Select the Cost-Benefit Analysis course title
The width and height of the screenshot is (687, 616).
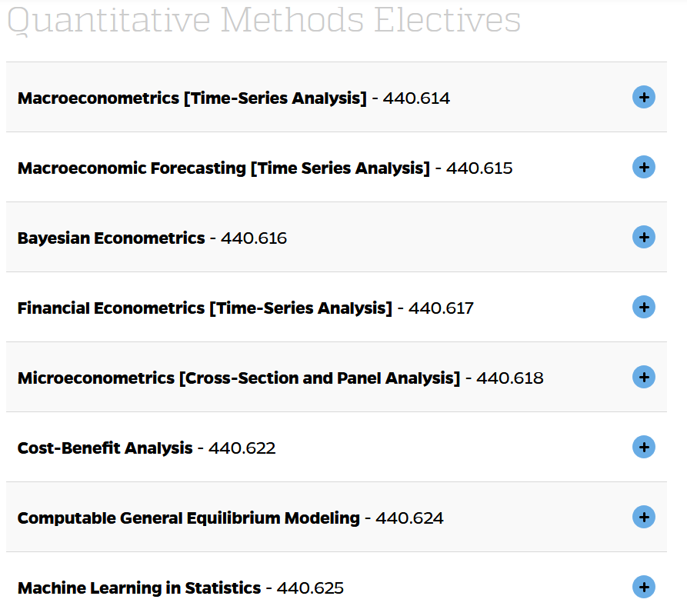coord(105,448)
